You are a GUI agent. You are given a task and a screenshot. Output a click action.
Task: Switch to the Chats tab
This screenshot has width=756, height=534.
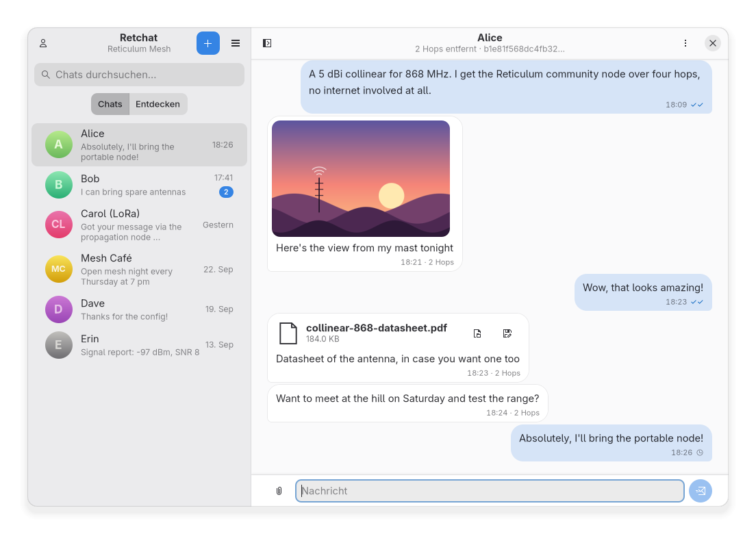110,104
